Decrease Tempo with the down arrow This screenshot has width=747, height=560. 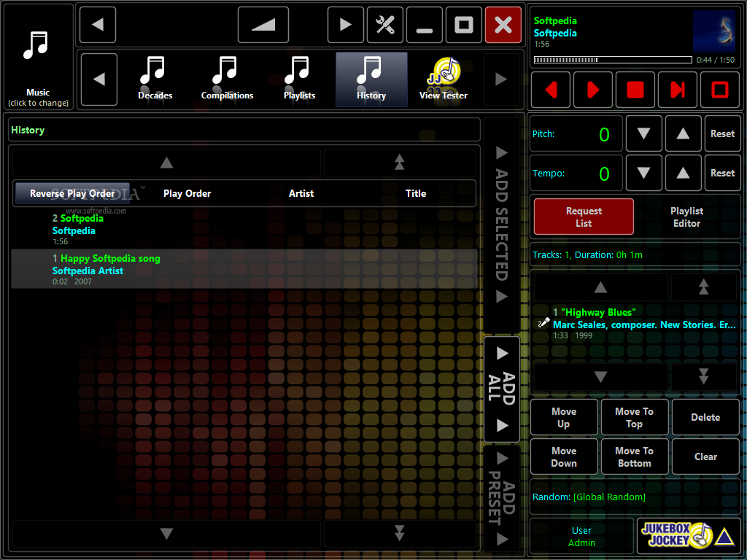pos(643,173)
